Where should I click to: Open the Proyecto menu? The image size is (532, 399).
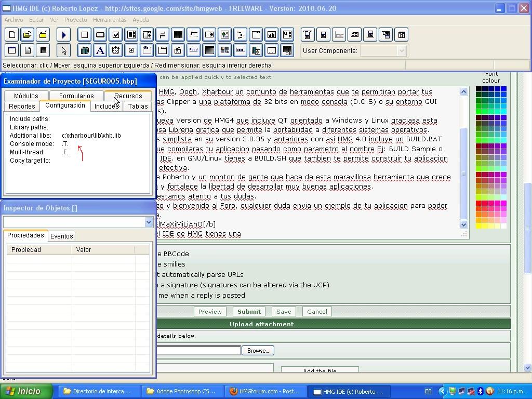(75, 20)
